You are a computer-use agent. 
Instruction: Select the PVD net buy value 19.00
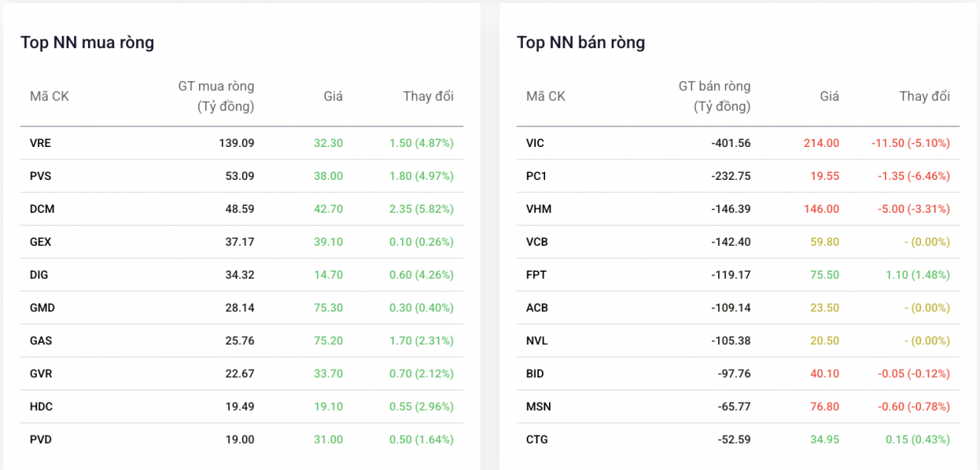click(x=240, y=439)
